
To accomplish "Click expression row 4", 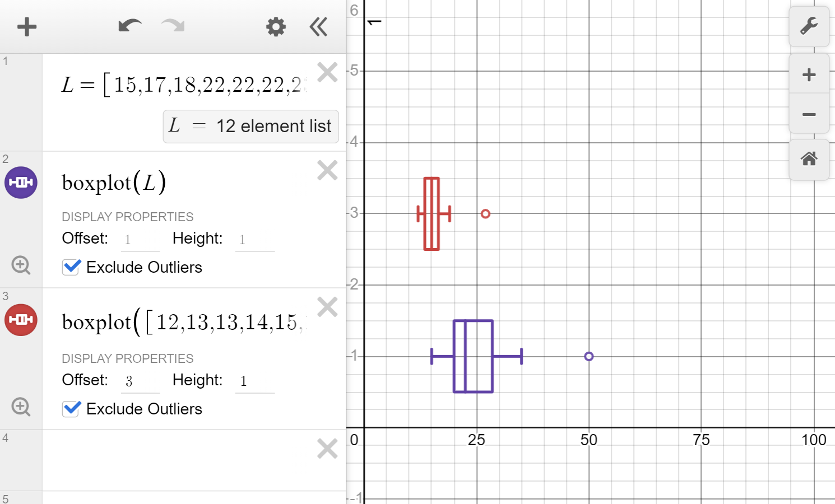I will click(x=168, y=459).
